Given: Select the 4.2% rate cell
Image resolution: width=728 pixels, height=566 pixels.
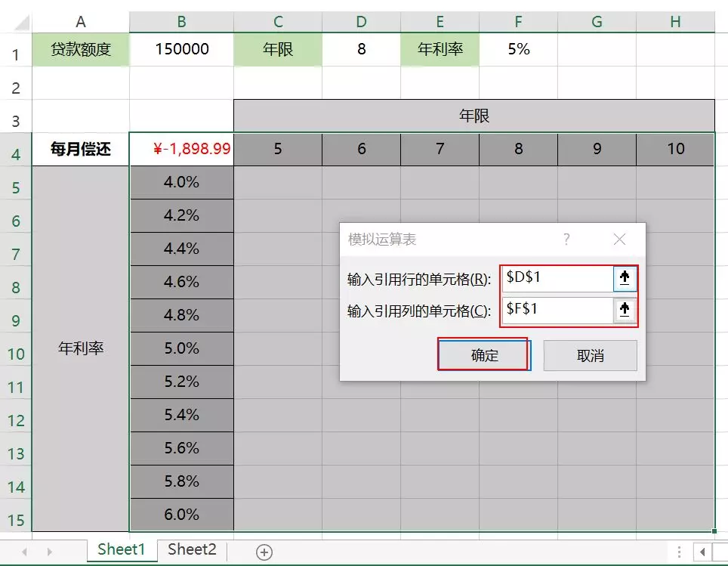Looking at the screenshot, I should pyautogui.click(x=181, y=215).
